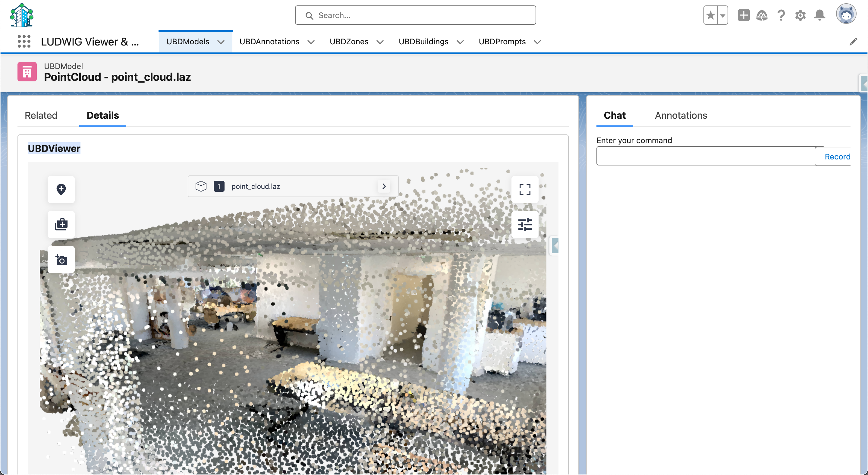Image resolution: width=868 pixels, height=475 pixels.
Task: Click the global create plus icon
Action: click(x=743, y=15)
